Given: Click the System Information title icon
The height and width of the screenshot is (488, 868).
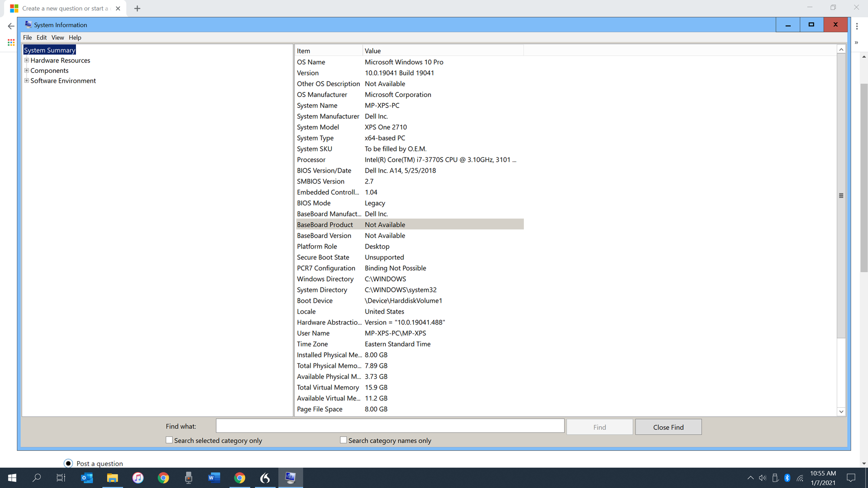Looking at the screenshot, I should (28, 24).
